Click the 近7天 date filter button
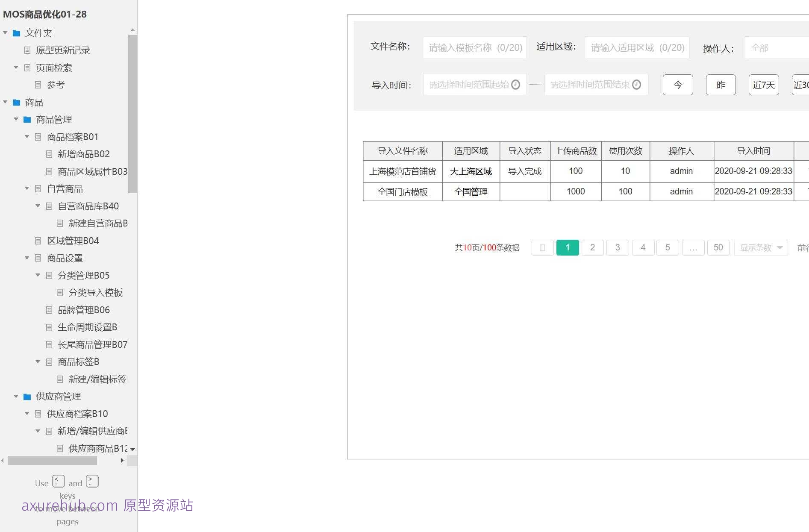Viewport: 809px width, 532px height. [763, 85]
